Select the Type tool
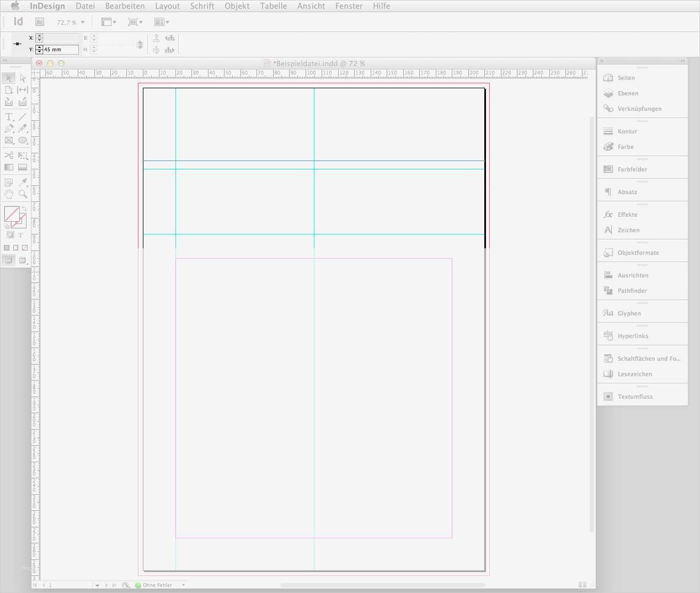Screen dimensions: 700x593 tap(9, 117)
